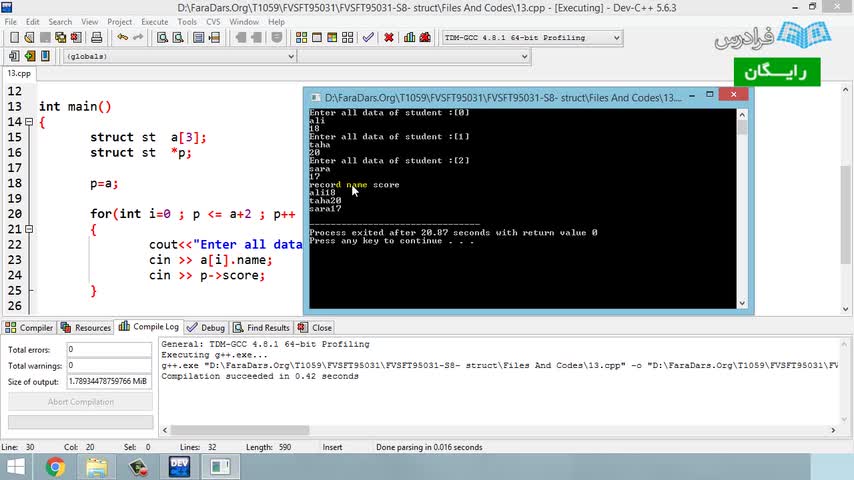Collapse the code fold at line 21
The image size is (854, 480).
point(29,229)
